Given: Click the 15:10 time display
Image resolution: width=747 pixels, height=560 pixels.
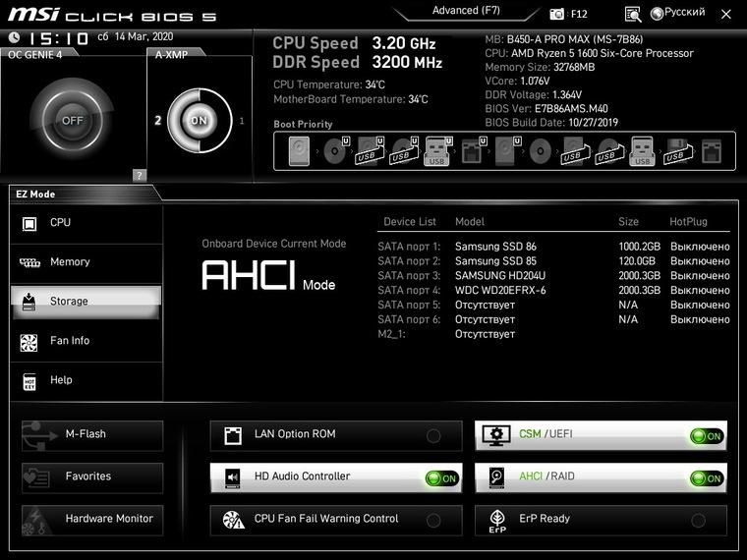Looking at the screenshot, I should pos(59,38).
